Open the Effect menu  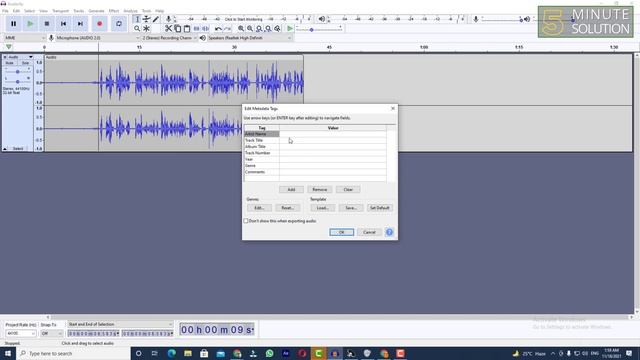(x=114, y=11)
